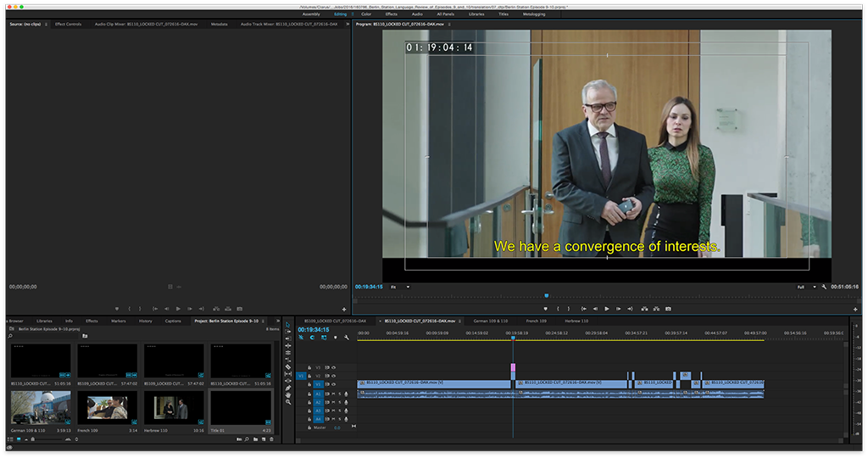The width and height of the screenshot is (868, 458).
Task: Add marker in program monitor
Action: click(546, 309)
